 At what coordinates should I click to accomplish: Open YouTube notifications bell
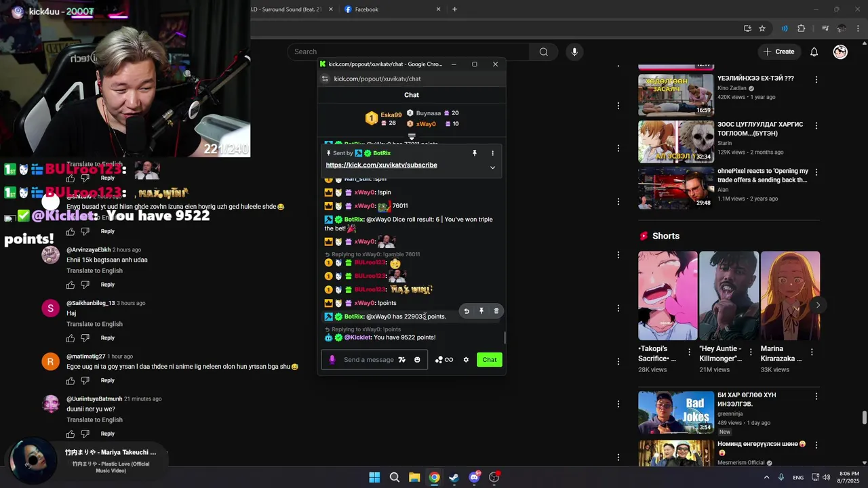814,52
